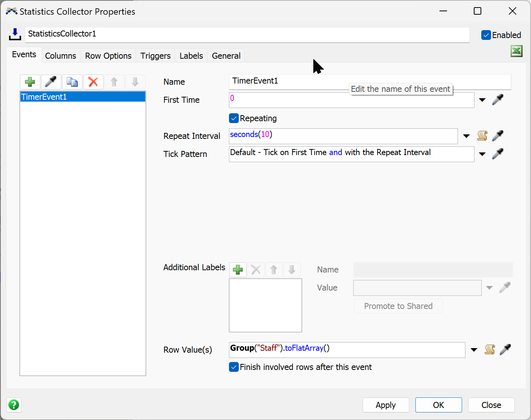Toggle the Repeating checkbox
531x420 pixels.
[234, 118]
